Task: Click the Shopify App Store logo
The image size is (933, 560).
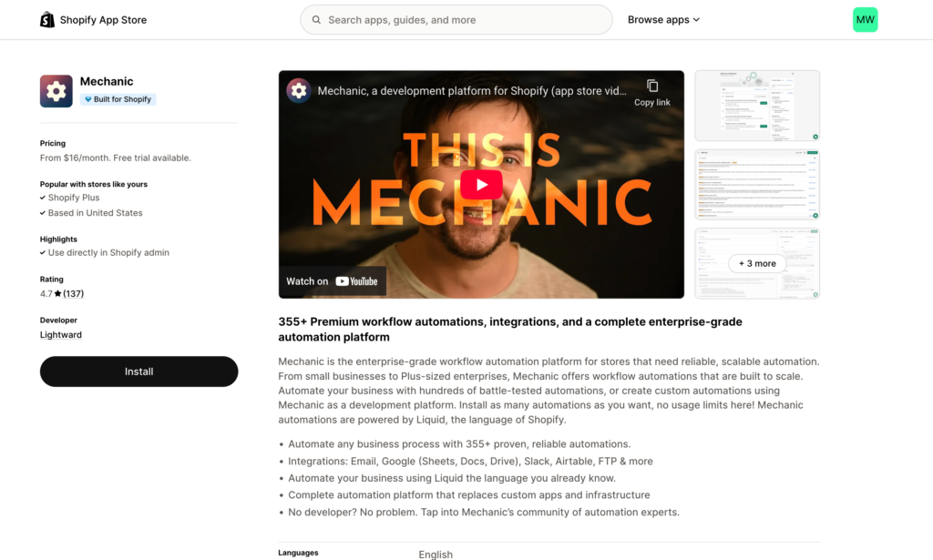Action: 91,19
